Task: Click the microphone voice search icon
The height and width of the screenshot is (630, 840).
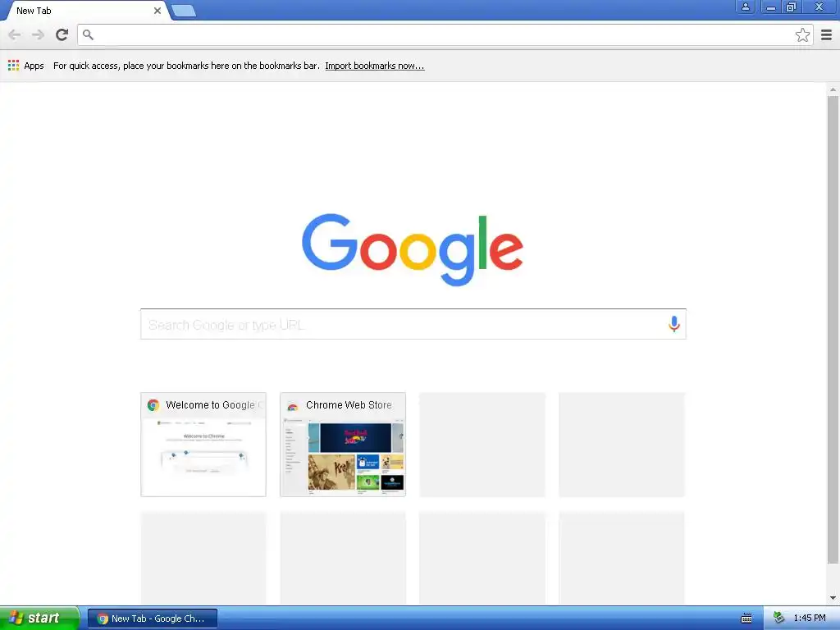Action: point(674,323)
